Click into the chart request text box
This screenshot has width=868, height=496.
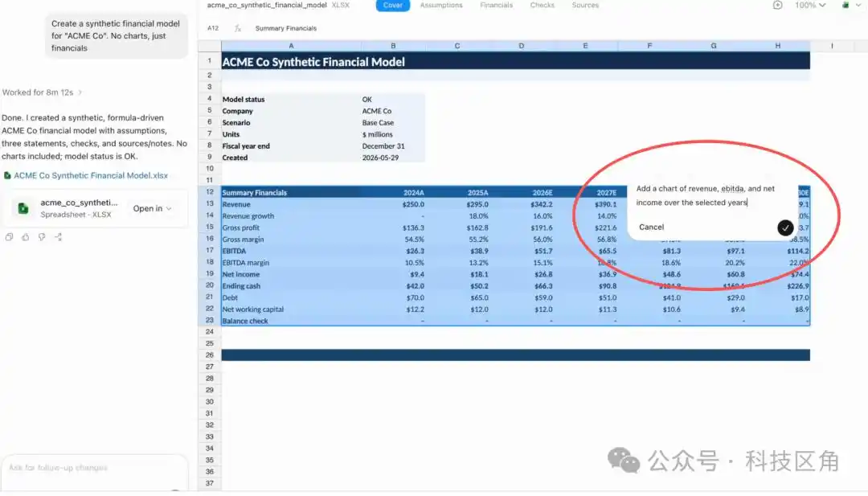tap(706, 195)
